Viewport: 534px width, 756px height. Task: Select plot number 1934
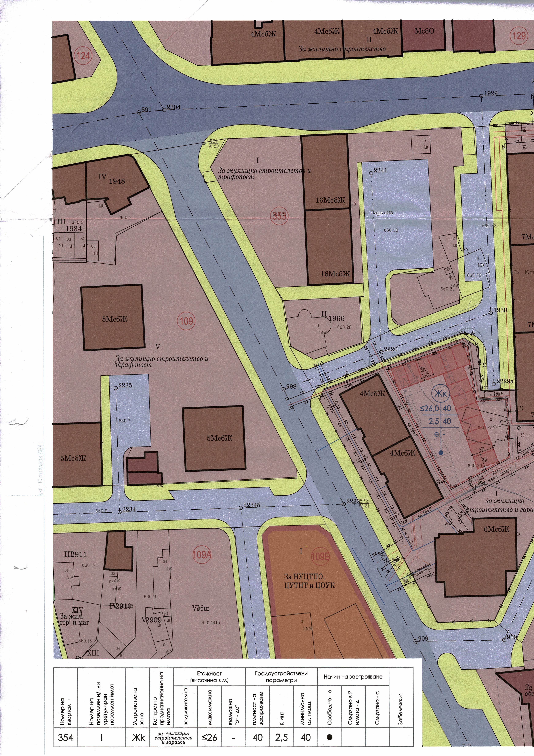pos(74,228)
